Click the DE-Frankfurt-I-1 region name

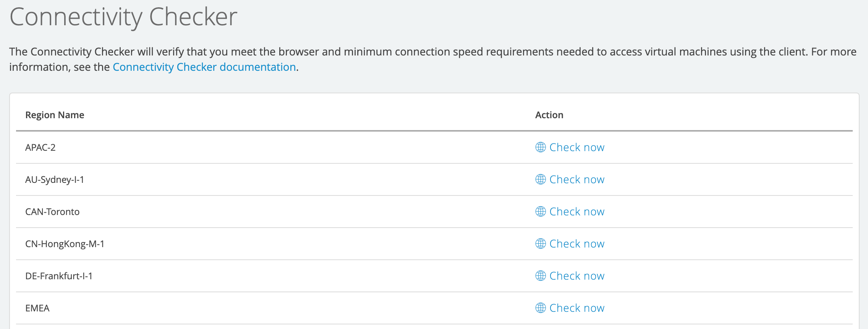click(59, 276)
